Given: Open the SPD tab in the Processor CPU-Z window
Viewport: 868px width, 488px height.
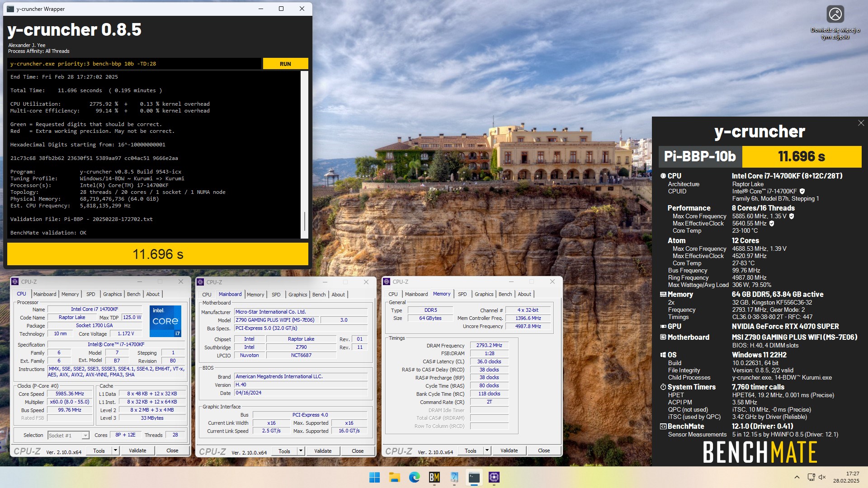Looking at the screenshot, I should pos(91,294).
